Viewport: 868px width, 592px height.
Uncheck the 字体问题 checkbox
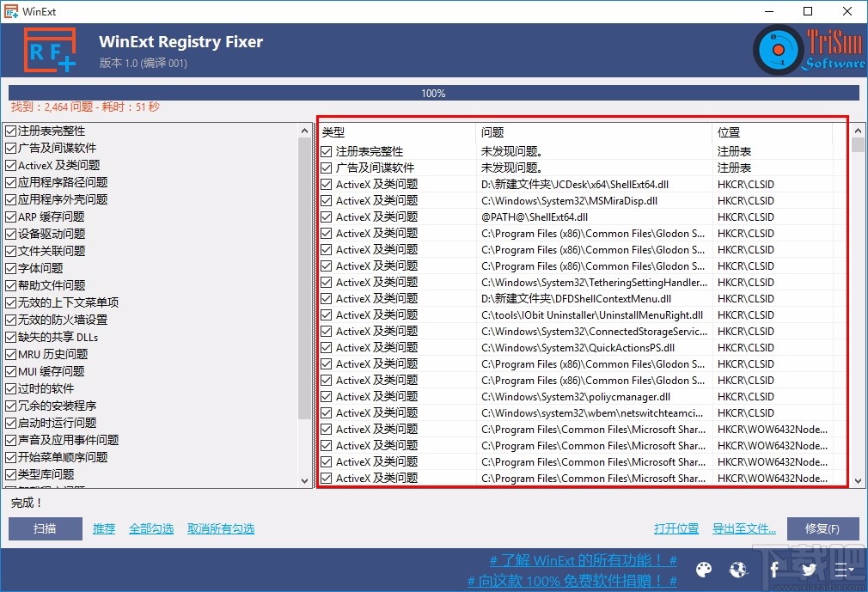[x=12, y=268]
